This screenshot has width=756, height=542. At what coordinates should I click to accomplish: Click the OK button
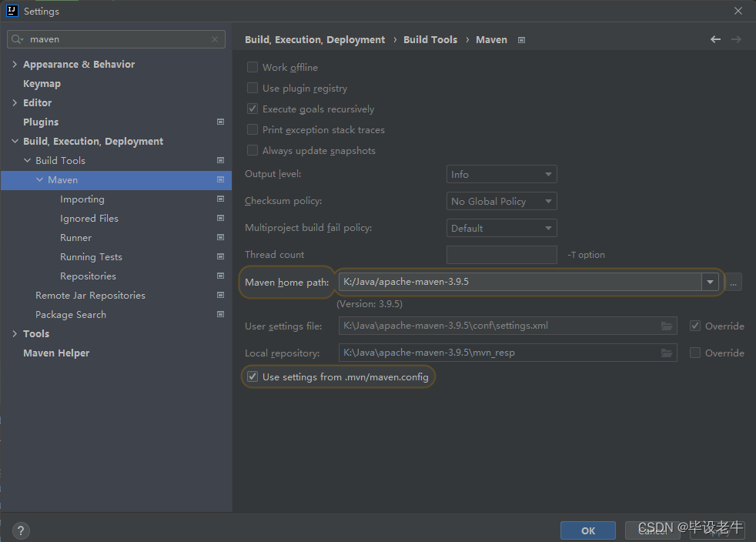(x=587, y=530)
